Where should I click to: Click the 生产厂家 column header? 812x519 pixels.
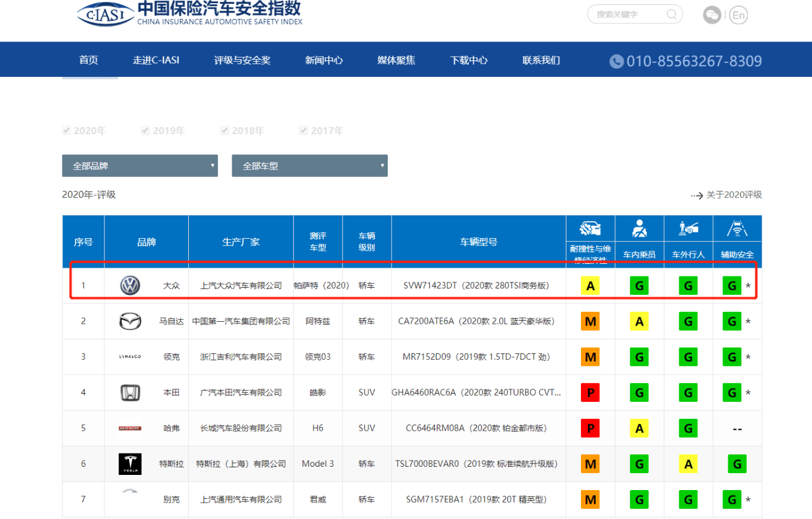(x=241, y=242)
